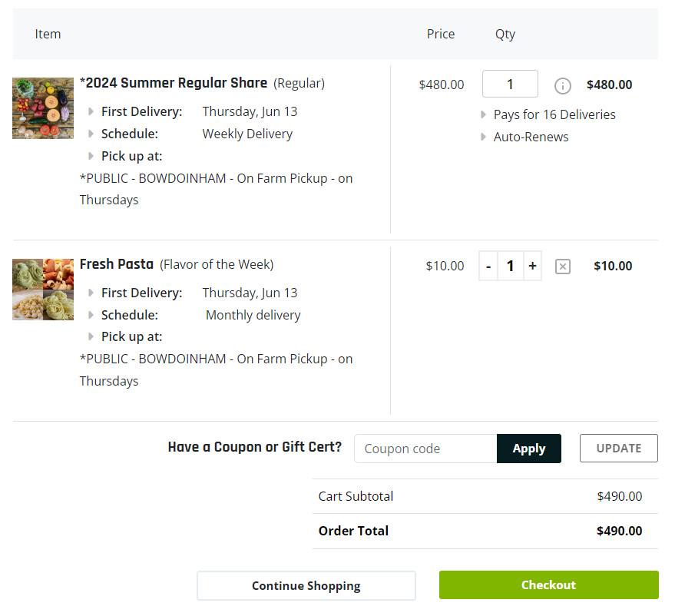The width and height of the screenshot is (675, 616).
Task: Expand Summer Share "Pick up at" arrow
Action: [91, 156]
